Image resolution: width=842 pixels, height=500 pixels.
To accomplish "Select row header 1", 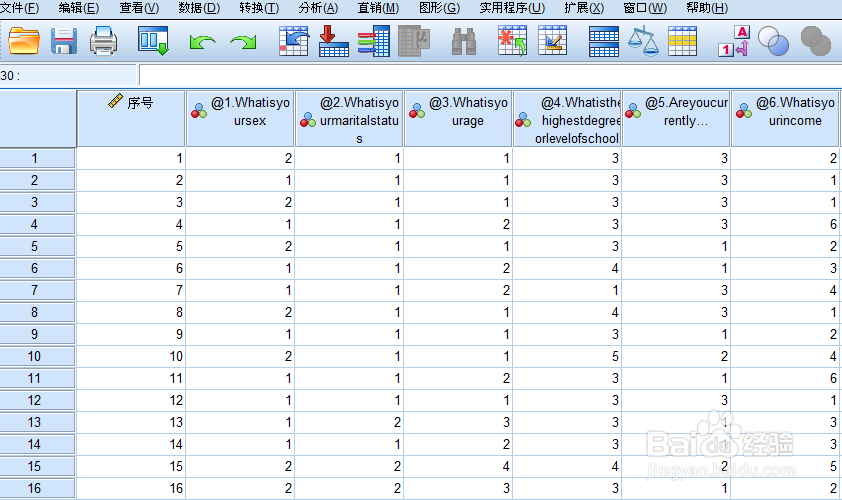I will coord(37,158).
